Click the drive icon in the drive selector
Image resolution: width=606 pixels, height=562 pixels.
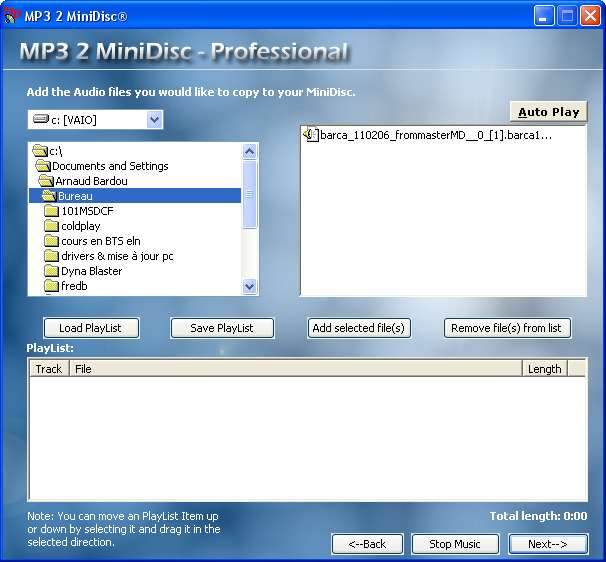click(x=41, y=119)
